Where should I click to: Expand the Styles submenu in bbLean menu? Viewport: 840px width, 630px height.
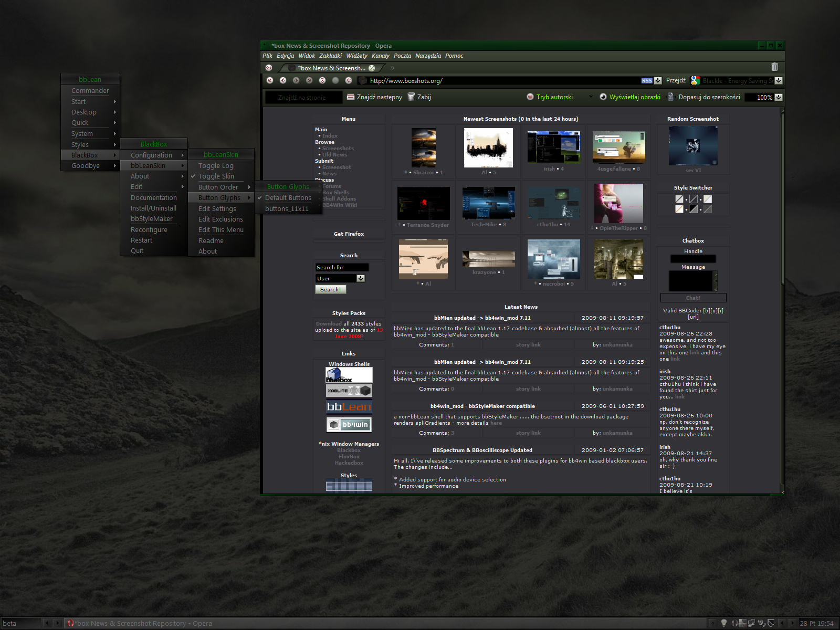(90, 145)
